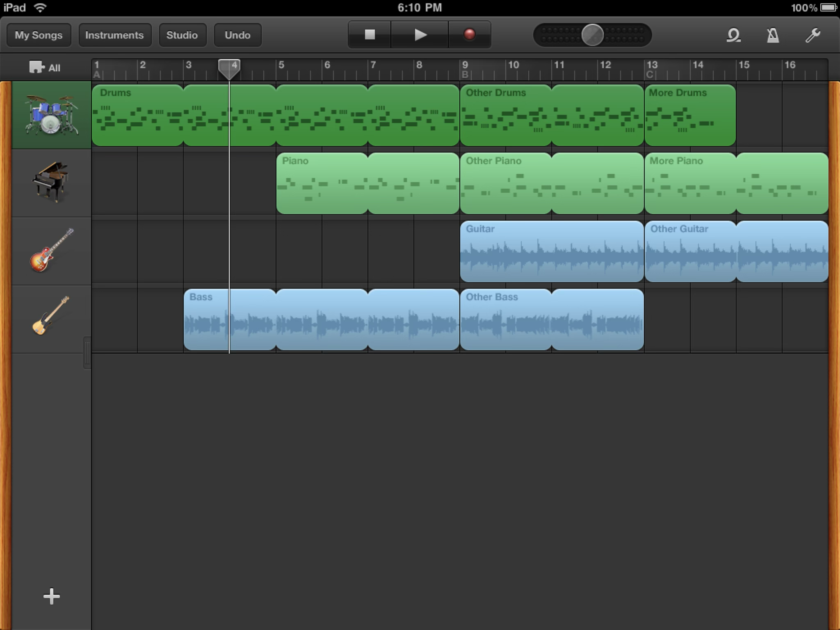The height and width of the screenshot is (630, 840).
Task: Tap the 6:10 PM clock
Action: pyautogui.click(x=420, y=7)
